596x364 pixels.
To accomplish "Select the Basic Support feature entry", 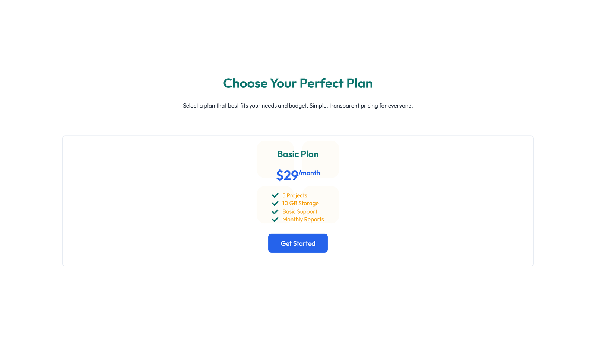I will pos(299,211).
